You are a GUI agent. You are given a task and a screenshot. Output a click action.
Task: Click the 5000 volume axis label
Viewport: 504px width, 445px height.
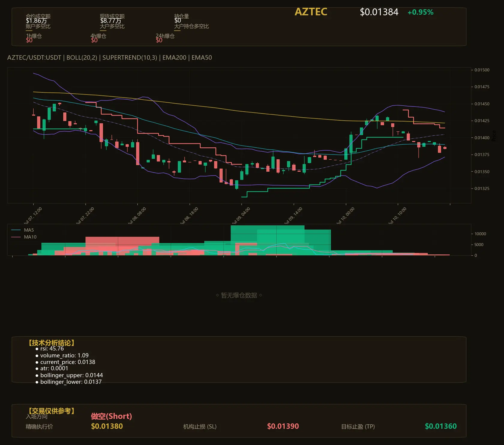pos(479,245)
